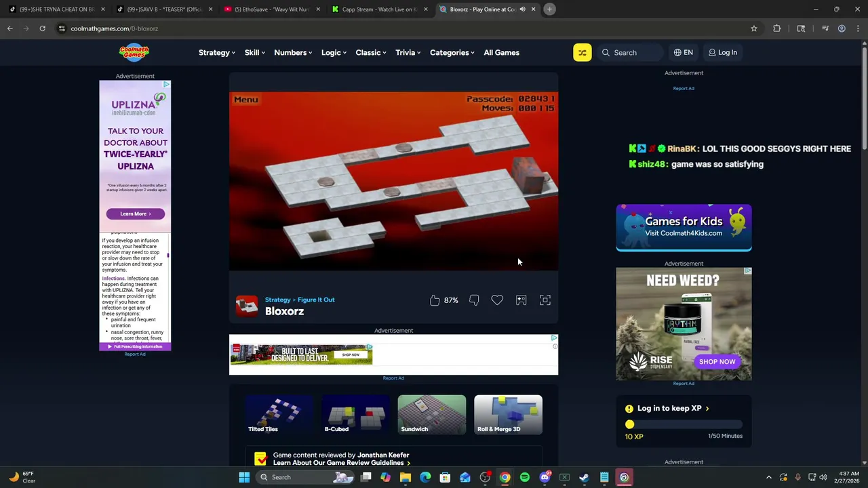
Task: Click Learn More in UPLIZNA ad
Action: tap(135, 213)
